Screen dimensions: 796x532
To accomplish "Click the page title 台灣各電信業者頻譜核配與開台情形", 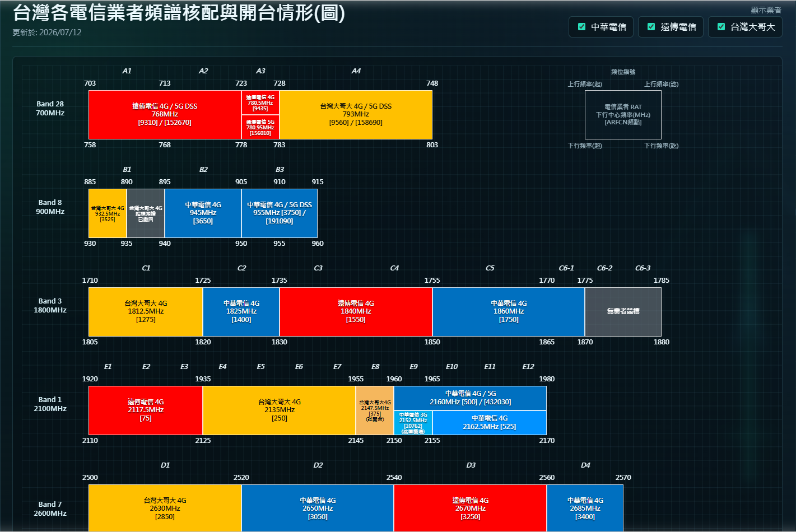I will coord(179,12).
